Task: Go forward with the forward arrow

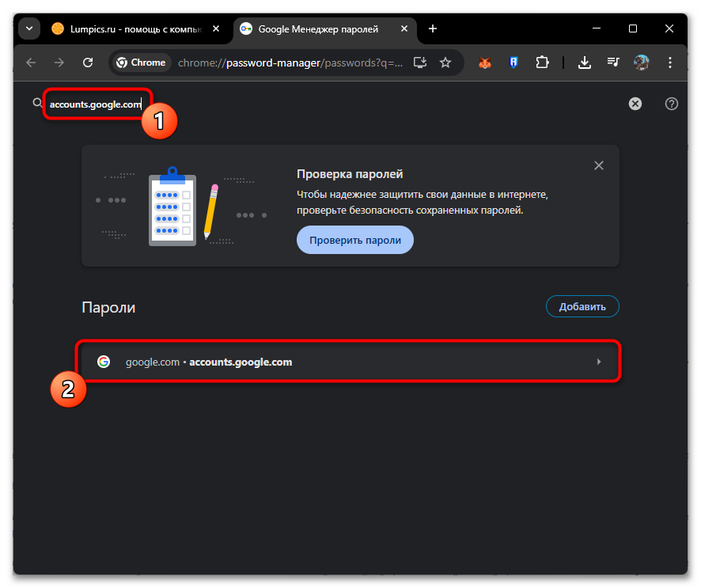Action: (59, 63)
